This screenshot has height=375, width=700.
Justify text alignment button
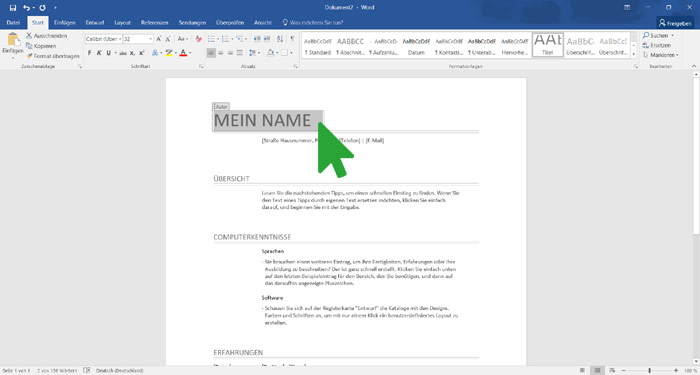(x=240, y=53)
